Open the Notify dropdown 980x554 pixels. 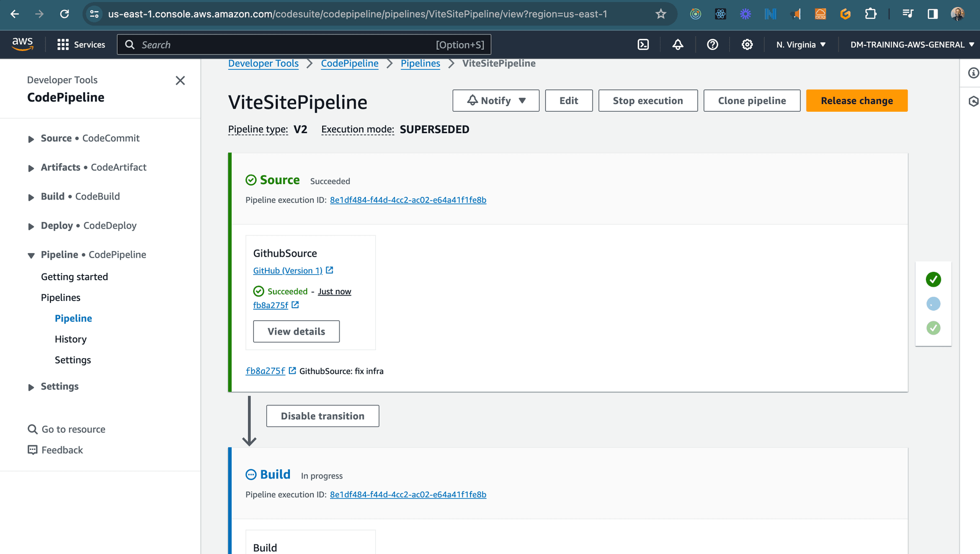(496, 100)
